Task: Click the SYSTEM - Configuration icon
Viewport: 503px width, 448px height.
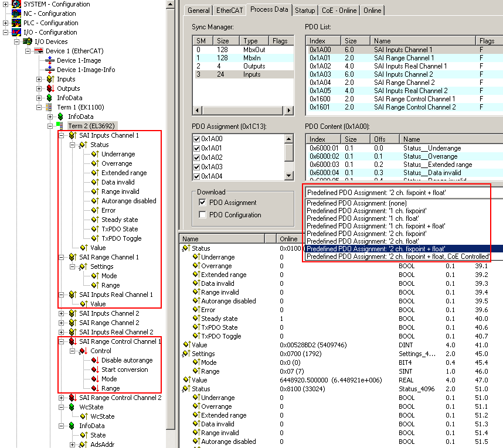Action: pyautogui.click(x=16, y=4)
